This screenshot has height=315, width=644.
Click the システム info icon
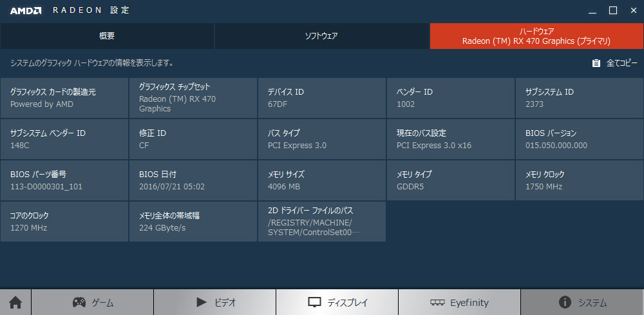565,303
